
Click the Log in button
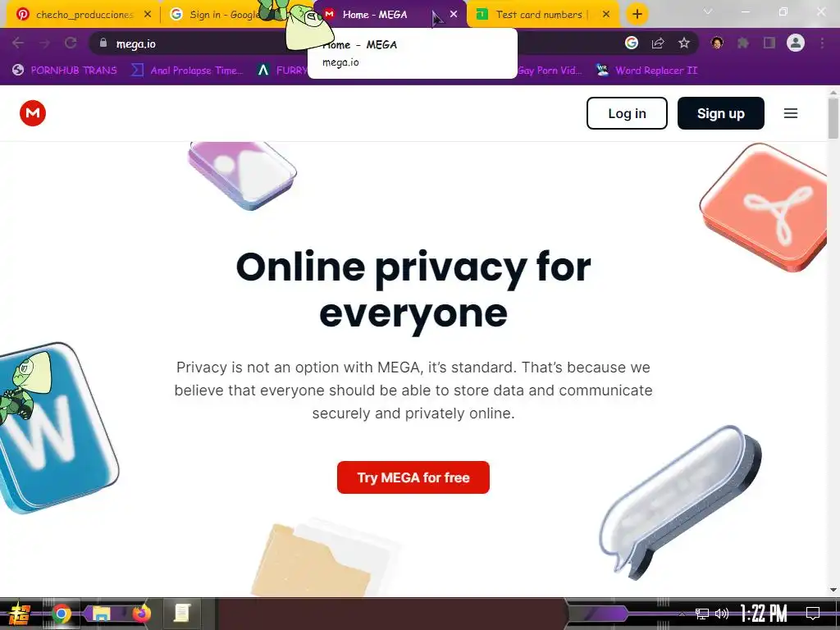tap(627, 113)
